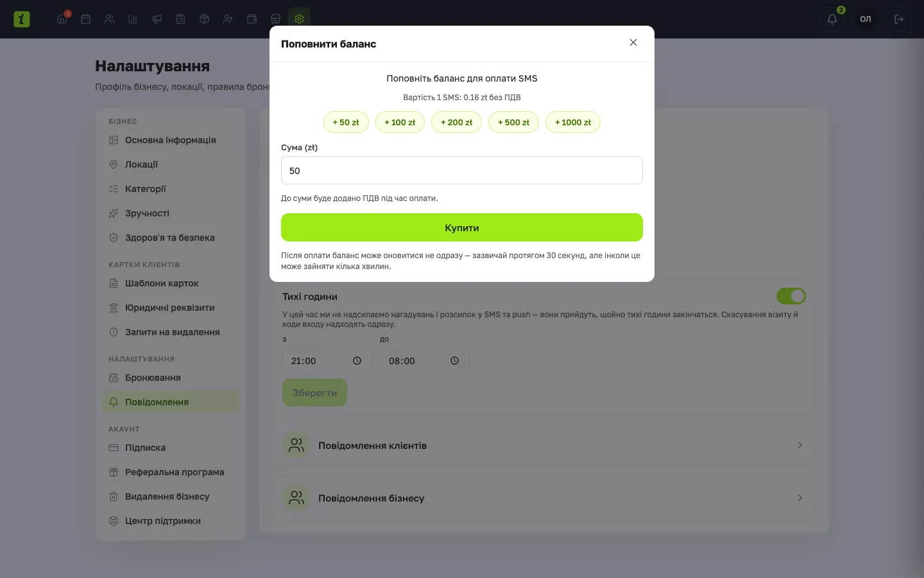
Task: Open the wallet icon in top navigation
Action: click(x=252, y=19)
